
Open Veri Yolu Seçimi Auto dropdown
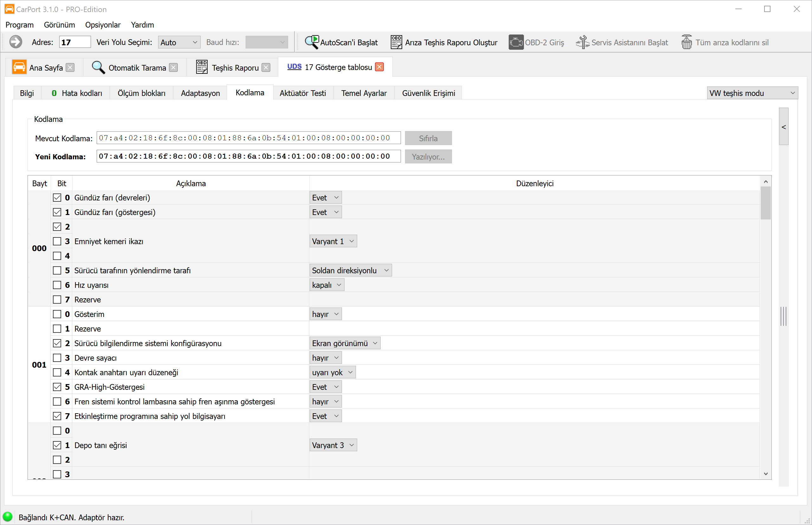click(179, 42)
